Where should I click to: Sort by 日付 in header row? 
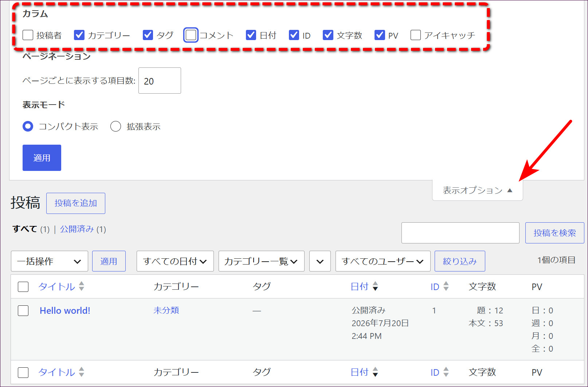[x=360, y=287]
